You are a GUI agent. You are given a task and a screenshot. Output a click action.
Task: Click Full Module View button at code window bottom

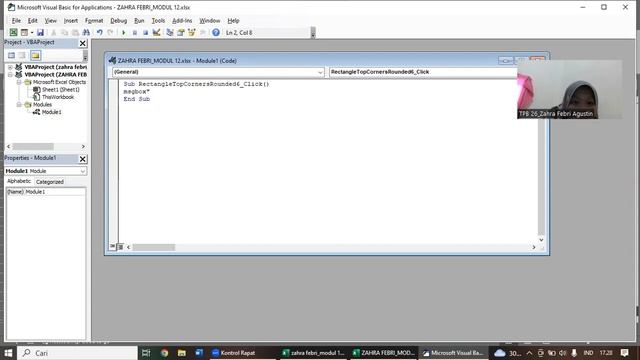(120, 247)
